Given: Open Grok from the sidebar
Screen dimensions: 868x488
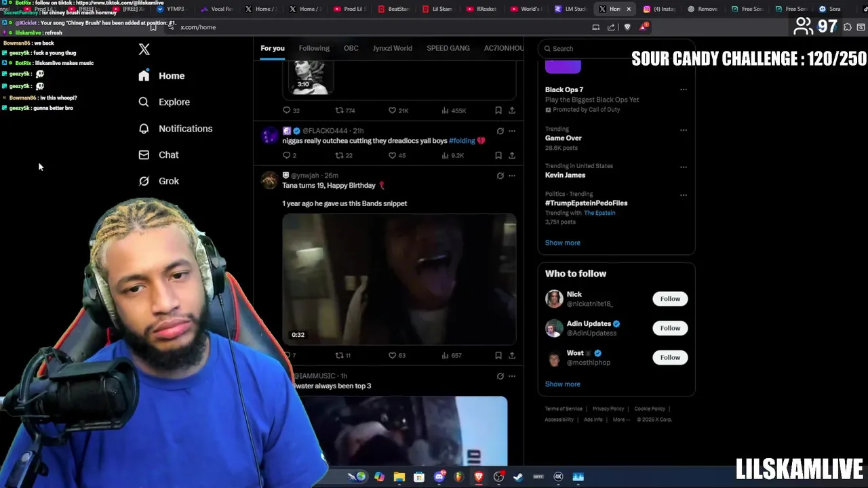Looking at the screenshot, I should point(159,181).
